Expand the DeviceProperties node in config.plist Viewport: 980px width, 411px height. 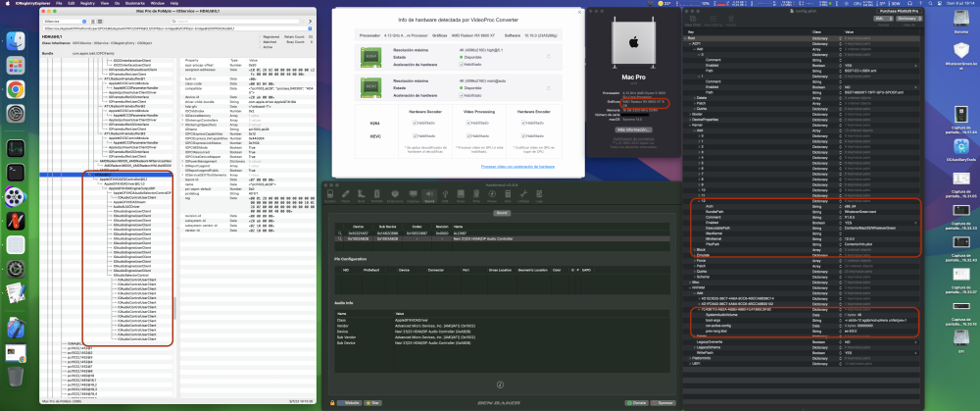[x=691, y=120]
